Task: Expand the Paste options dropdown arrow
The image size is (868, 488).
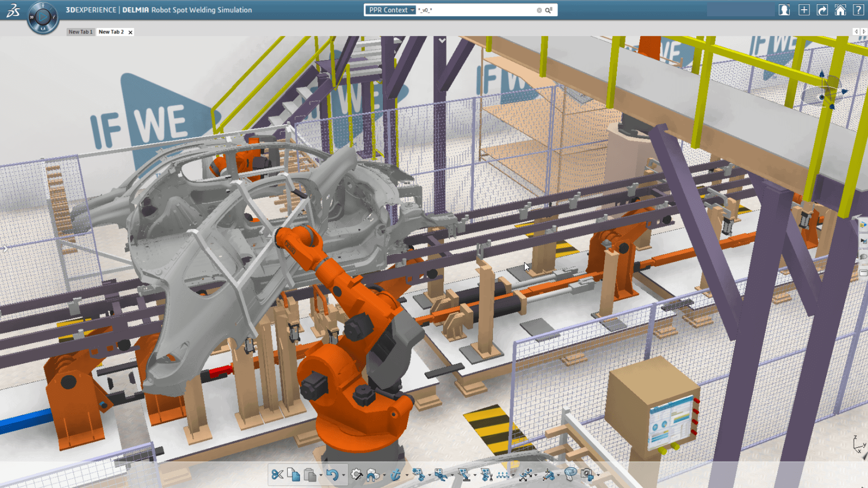Action: [x=321, y=475]
